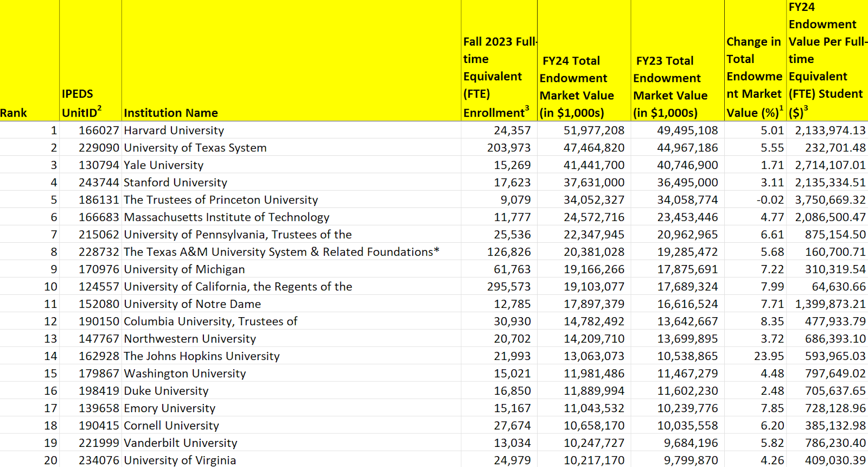Click Vanderbilt's FY23 endowment 9,684,196
Viewport: 868px width, 467px height.
[678, 443]
